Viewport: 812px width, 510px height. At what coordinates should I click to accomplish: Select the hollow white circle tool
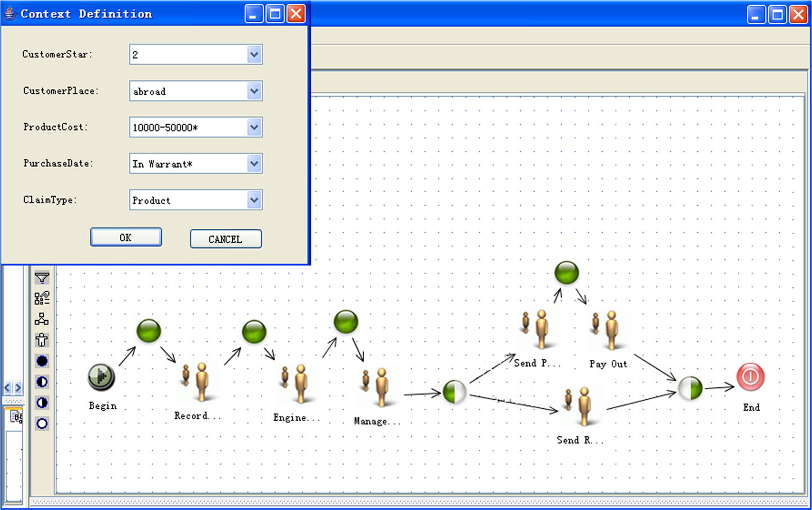tap(42, 423)
